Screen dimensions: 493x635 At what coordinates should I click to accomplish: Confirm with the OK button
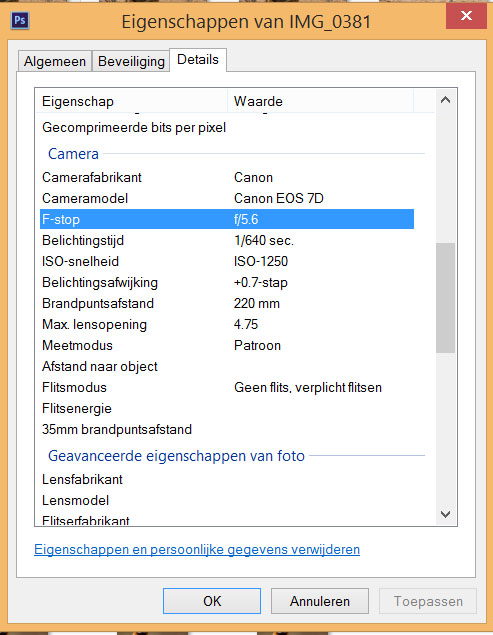click(212, 601)
